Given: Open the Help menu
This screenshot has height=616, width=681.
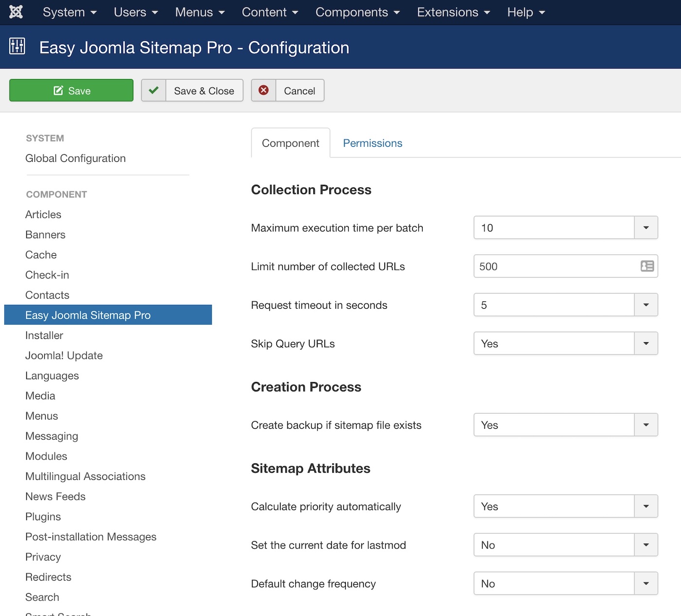Looking at the screenshot, I should (526, 12).
